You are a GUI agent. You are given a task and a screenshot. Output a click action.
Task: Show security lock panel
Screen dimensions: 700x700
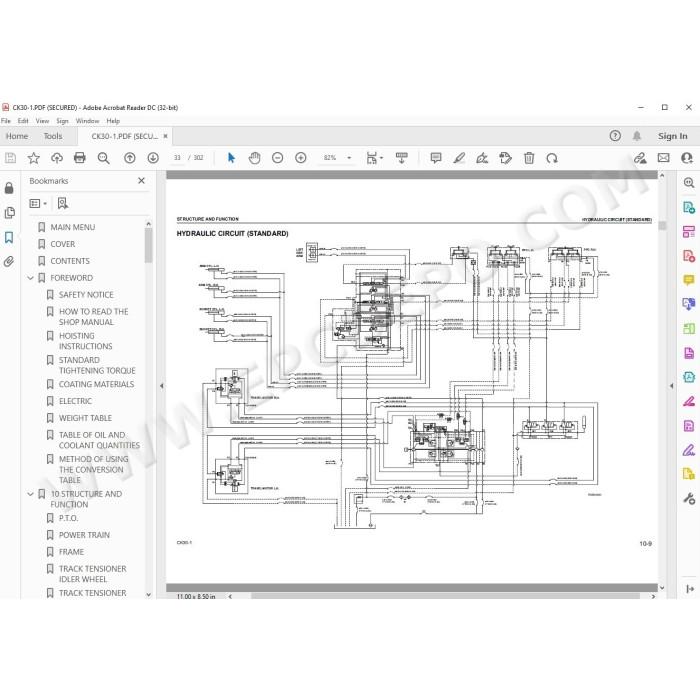[x=9, y=188]
